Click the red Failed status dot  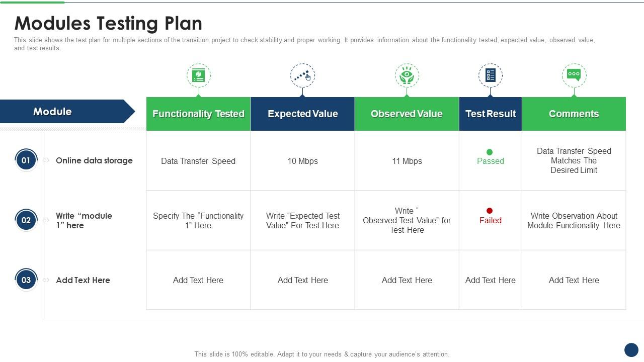pyautogui.click(x=490, y=211)
